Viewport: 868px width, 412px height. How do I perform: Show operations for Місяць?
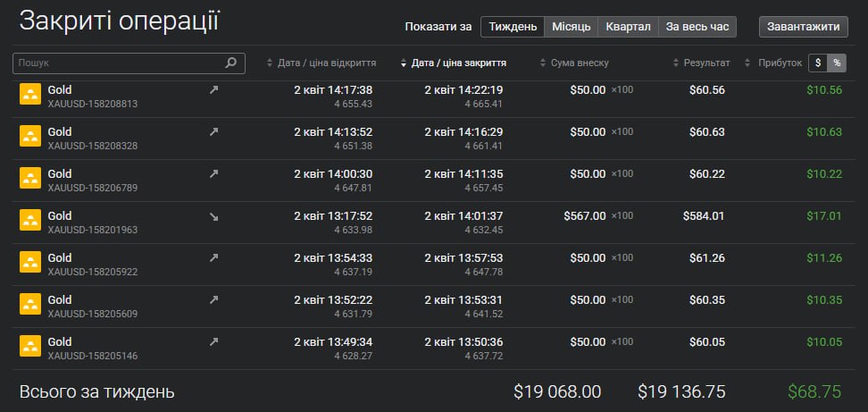pos(571,27)
